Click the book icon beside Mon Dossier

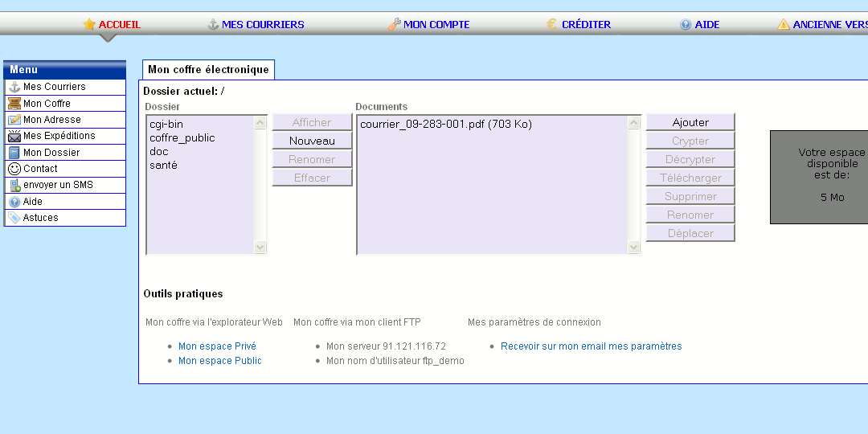click(x=14, y=153)
